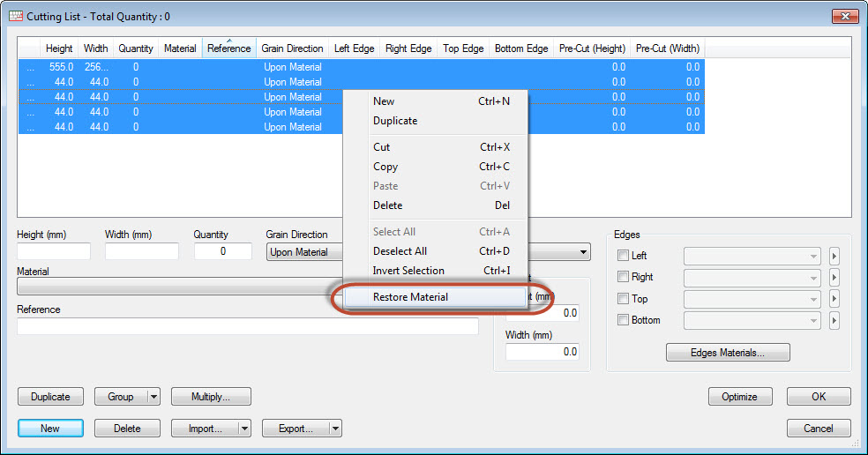Viewport: 868px width, 455px height.
Task: Click the Duplicate button at the bottom
Action: coord(50,396)
